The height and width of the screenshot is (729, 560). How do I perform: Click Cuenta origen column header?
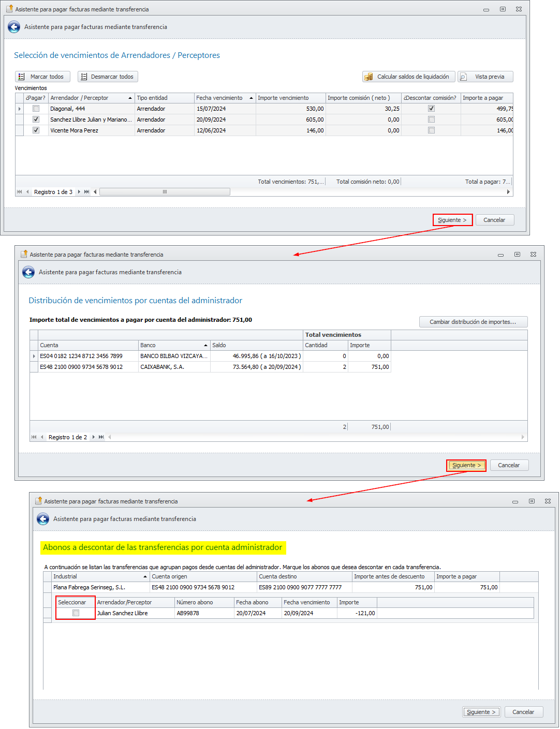[x=203, y=576]
